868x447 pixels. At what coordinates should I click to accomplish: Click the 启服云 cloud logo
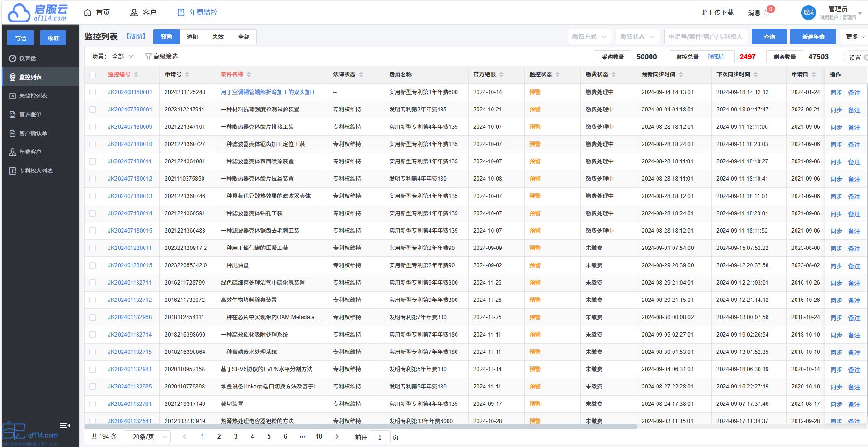click(x=38, y=12)
